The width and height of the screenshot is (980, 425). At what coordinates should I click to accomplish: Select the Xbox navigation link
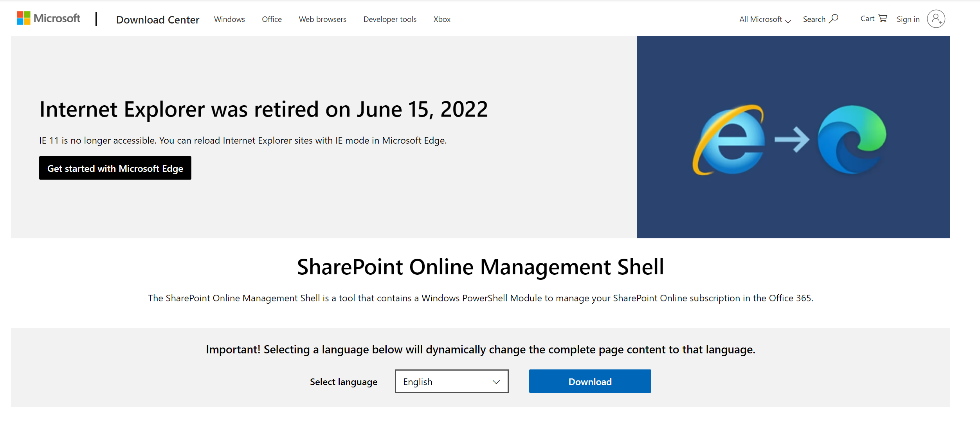point(442,19)
